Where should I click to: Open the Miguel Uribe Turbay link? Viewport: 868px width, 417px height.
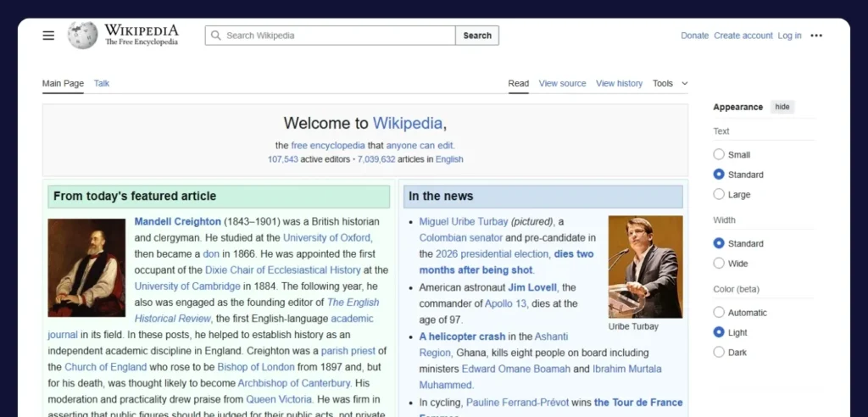coord(464,221)
